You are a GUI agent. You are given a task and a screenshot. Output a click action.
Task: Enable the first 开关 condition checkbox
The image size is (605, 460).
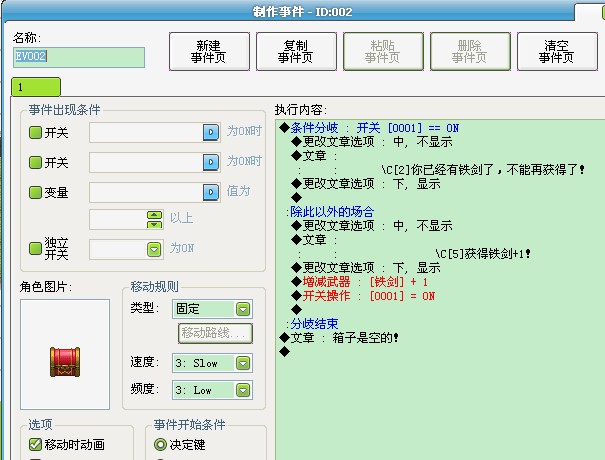coord(35,132)
